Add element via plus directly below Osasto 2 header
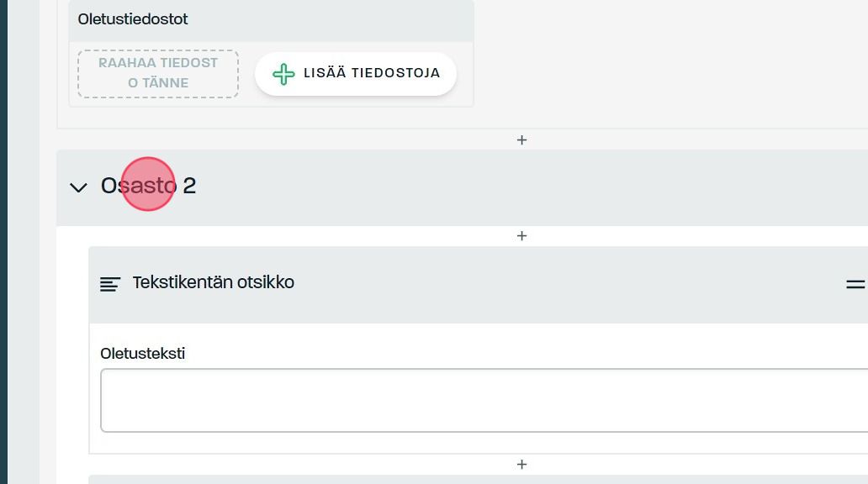 (x=521, y=236)
